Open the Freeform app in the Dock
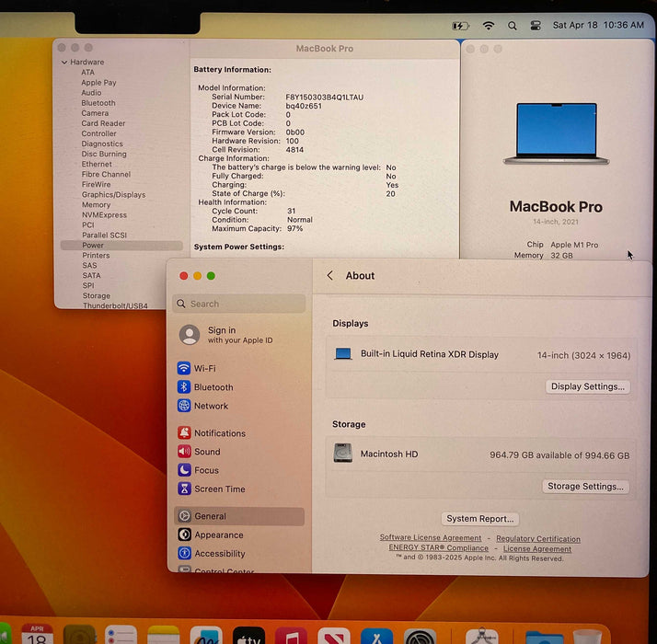657x644 pixels. pyautogui.click(x=206, y=635)
